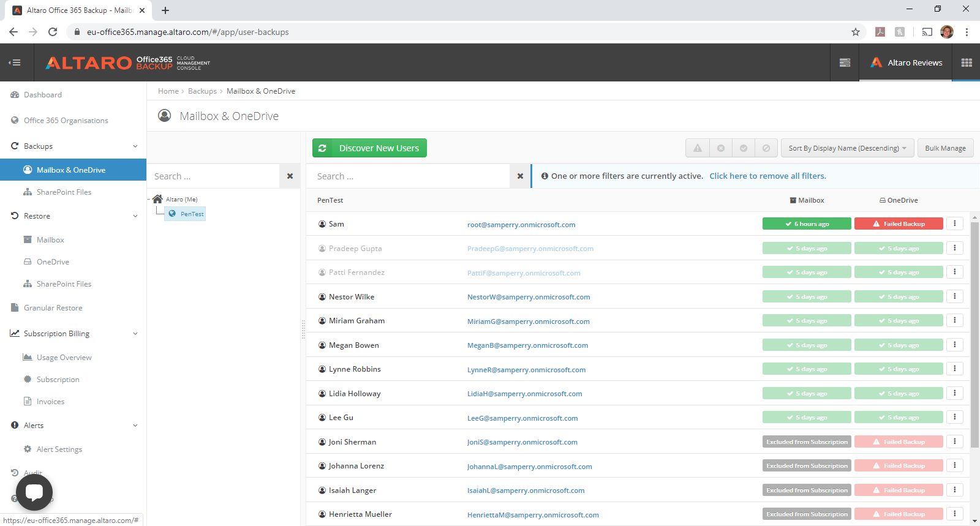980x526 pixels.
Task: Go to Home breadcrumb
Action: click(168, 91)
